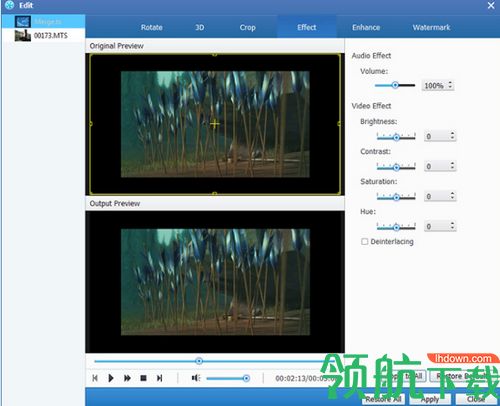This screenshot has height=406, width=500.
Task: Increase Contrast with the up stepper arrow
Action: tap(452, 163)
